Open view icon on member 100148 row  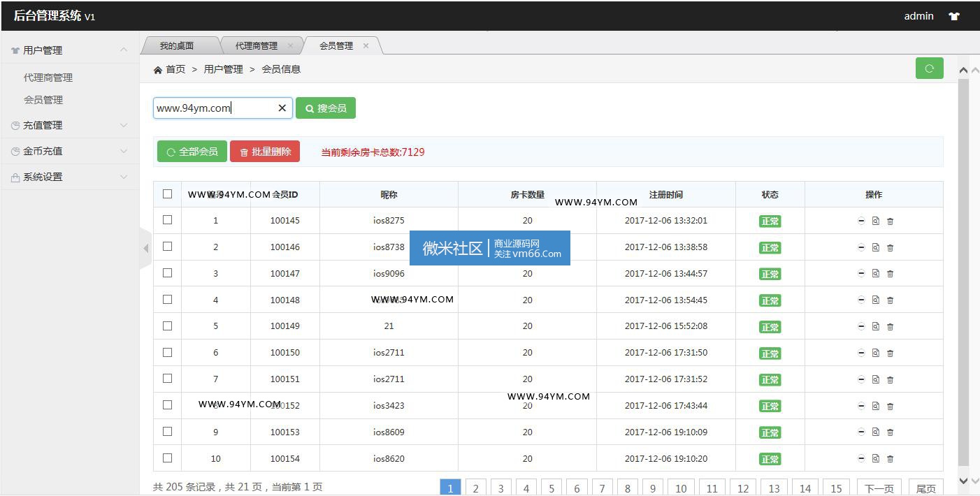coord(875,300)
